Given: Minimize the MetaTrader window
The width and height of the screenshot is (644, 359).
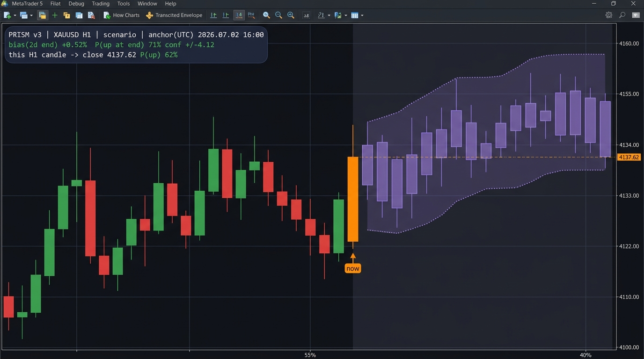Looking at the screenshot, I should pos(594,4).
